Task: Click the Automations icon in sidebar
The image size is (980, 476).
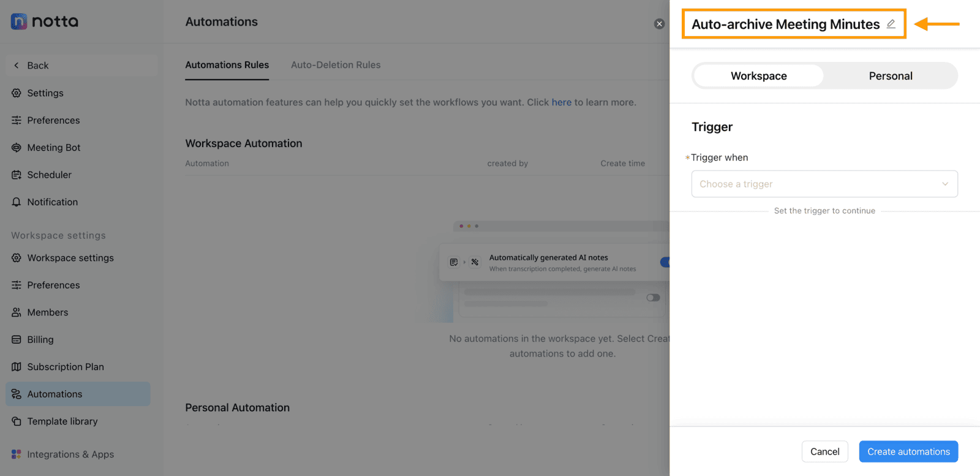Action: tap(17, 394)
